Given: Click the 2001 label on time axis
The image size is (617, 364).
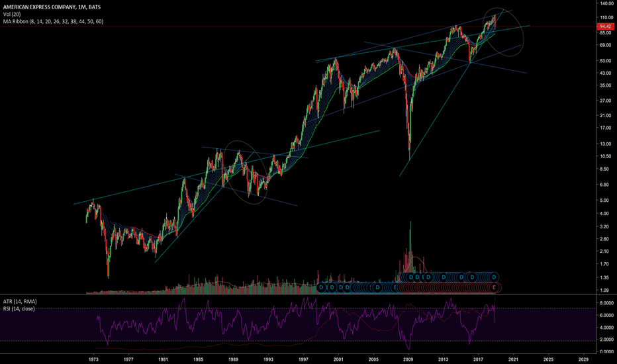Looking at the screenshot, I should click(x=338, y=359).
